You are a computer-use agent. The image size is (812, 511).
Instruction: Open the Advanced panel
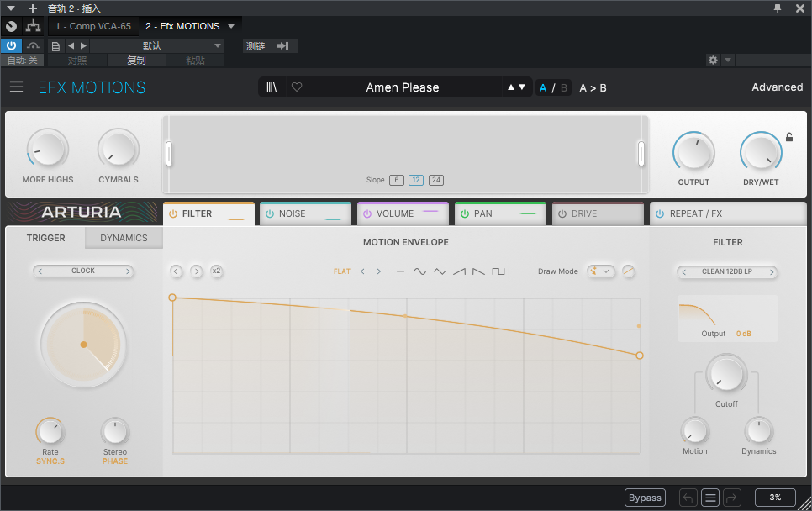click(777, 87)
